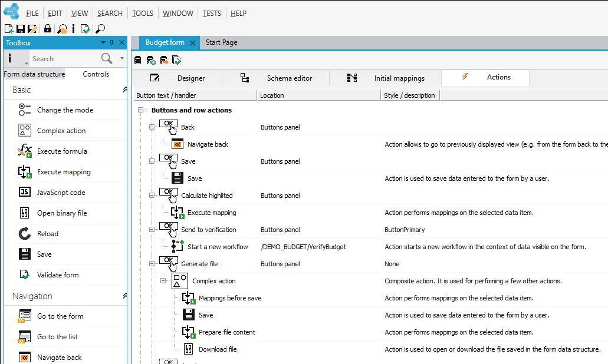Image resolution: width=608 pixels, height=364 pixels.
Task: Click the Toolbox search magnifier icon
Action: click(107, 58)
